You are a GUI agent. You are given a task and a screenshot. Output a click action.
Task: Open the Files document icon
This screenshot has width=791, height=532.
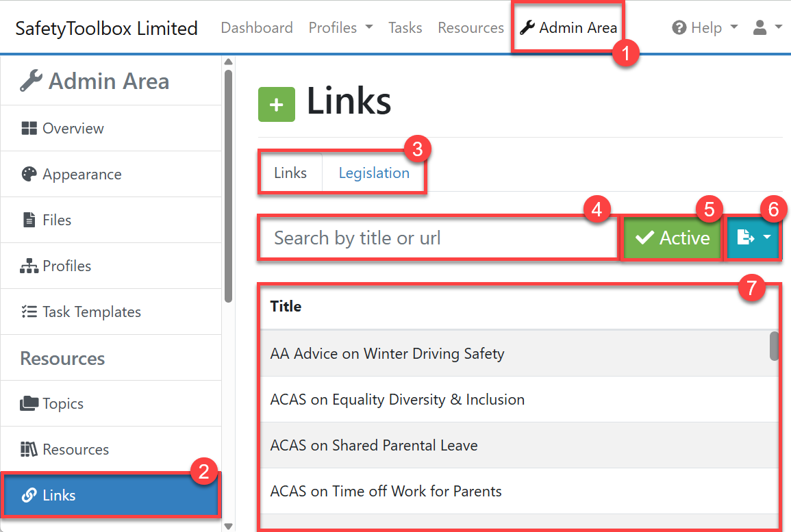[29, 220]
